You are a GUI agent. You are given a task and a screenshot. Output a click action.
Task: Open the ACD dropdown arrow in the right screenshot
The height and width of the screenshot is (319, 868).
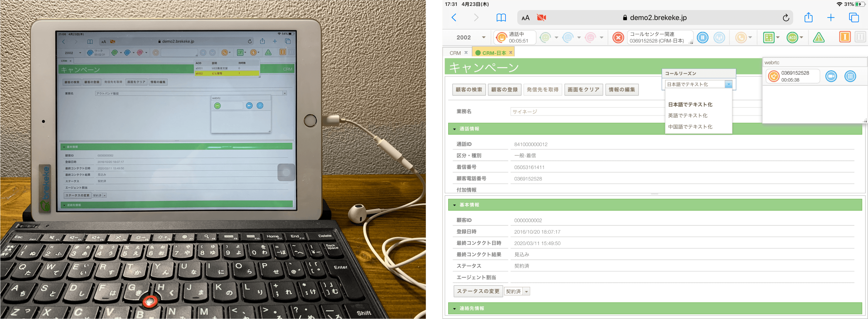tap(801, 37)
